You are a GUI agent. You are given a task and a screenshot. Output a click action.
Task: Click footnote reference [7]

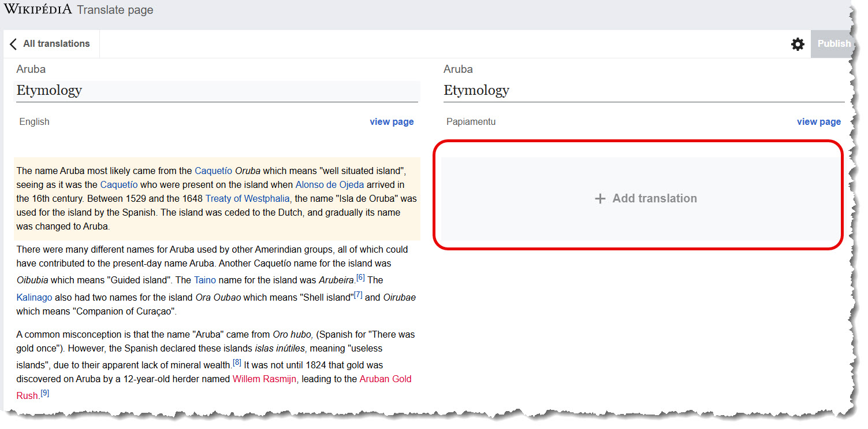pyautogui.click(x=358, y=295)
